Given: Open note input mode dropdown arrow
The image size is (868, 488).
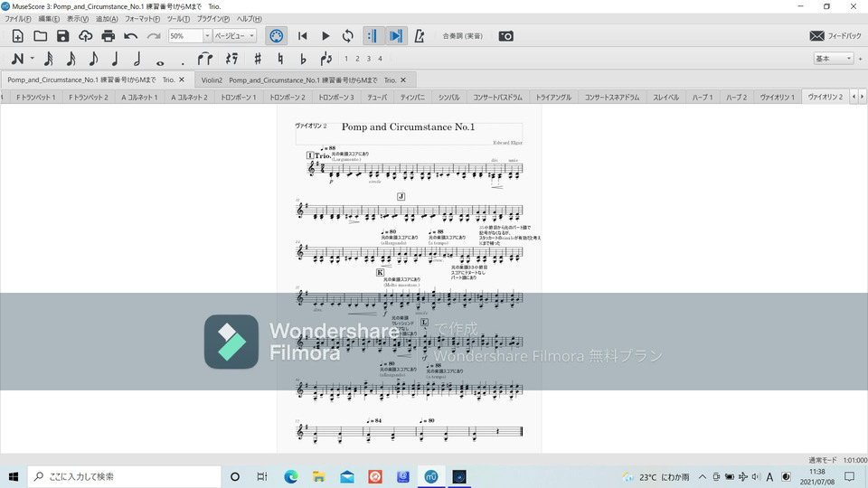Looking at the screenshot, I should tap(33, 59).
